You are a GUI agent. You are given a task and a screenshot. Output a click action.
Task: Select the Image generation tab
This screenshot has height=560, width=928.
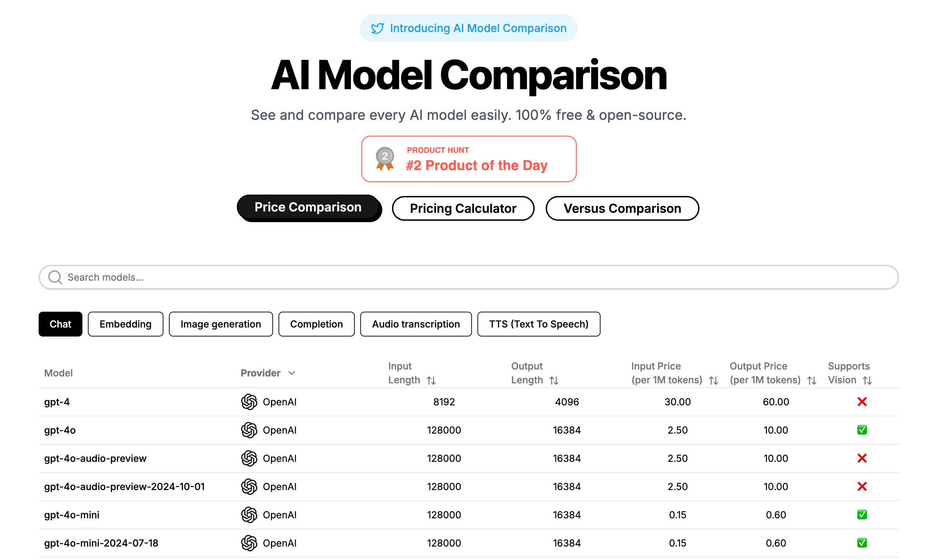221,324
